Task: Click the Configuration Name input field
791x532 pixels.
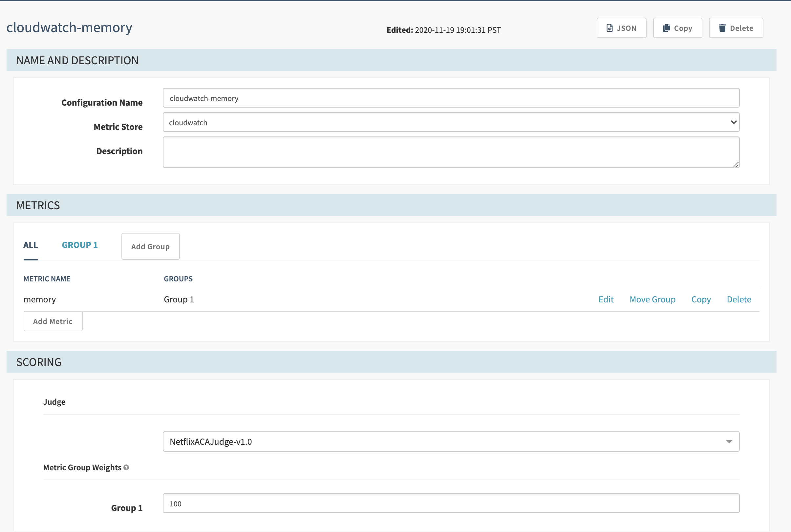Action: click(x=451, y=98)
